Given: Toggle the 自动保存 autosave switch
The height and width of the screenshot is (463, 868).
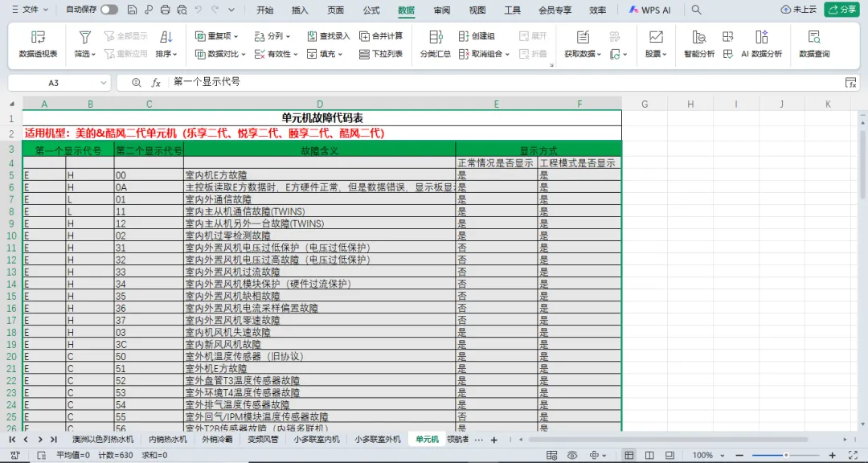Looking at the screenshot, I should (x=109, y=10).
